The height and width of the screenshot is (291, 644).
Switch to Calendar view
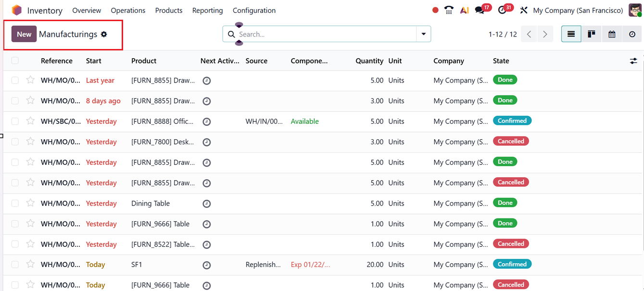[612, 34]
